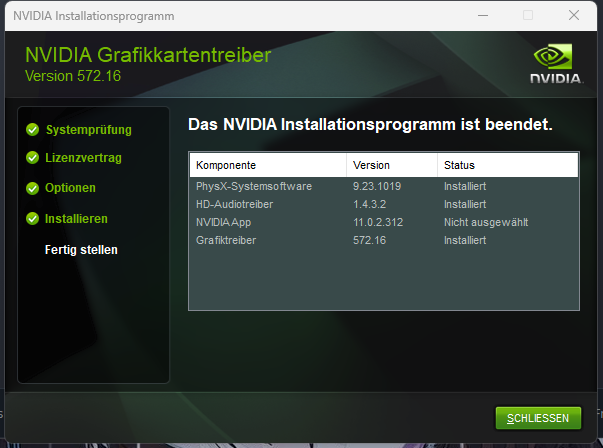603x448 pixels.
Task: Close the NVIDIA Installationsprogramm window
Action: pos(574,15)
